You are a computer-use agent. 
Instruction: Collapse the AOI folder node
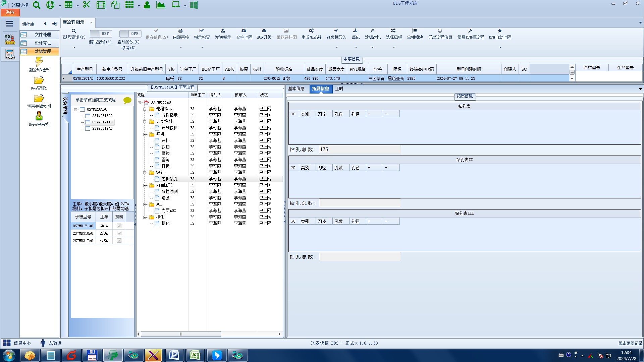click(x=145, y=204)
